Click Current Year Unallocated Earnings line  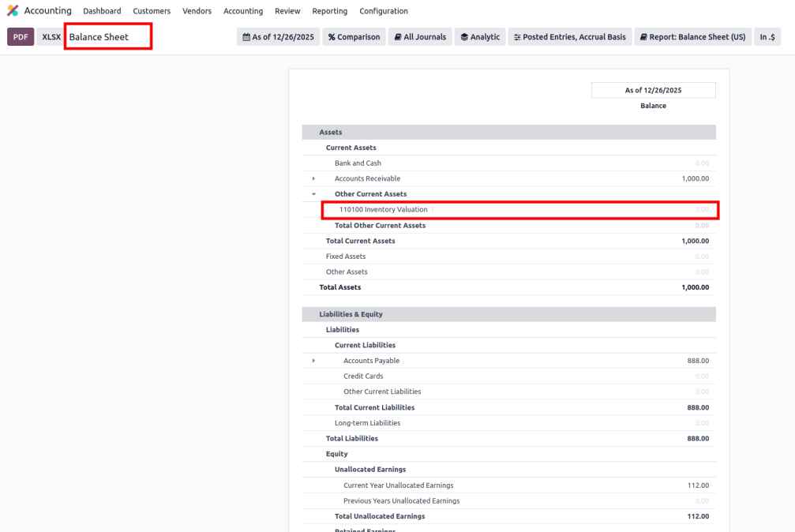click(x=398, y=485)
